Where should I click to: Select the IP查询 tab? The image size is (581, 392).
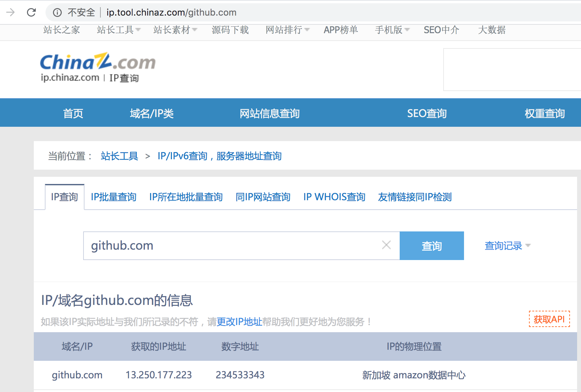[64, 197]
